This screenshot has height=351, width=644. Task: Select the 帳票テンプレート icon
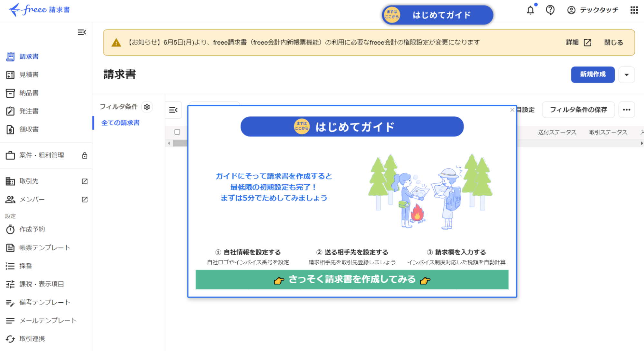point(11,248)
